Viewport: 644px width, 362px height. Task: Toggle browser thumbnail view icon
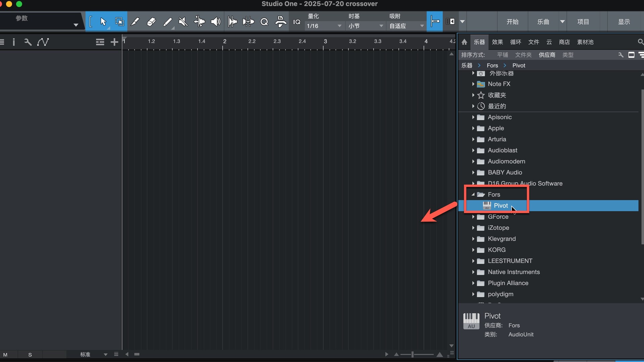[x=631, y=55]
